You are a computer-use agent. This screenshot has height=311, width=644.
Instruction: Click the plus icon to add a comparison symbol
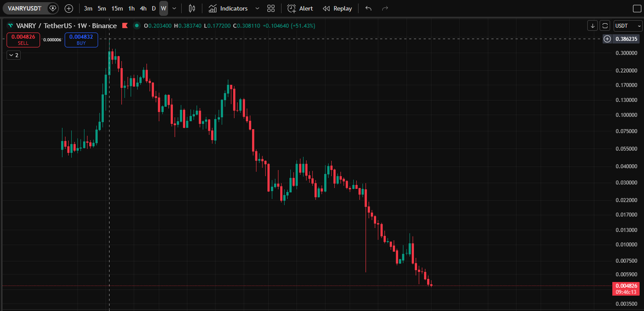point(69,9)
